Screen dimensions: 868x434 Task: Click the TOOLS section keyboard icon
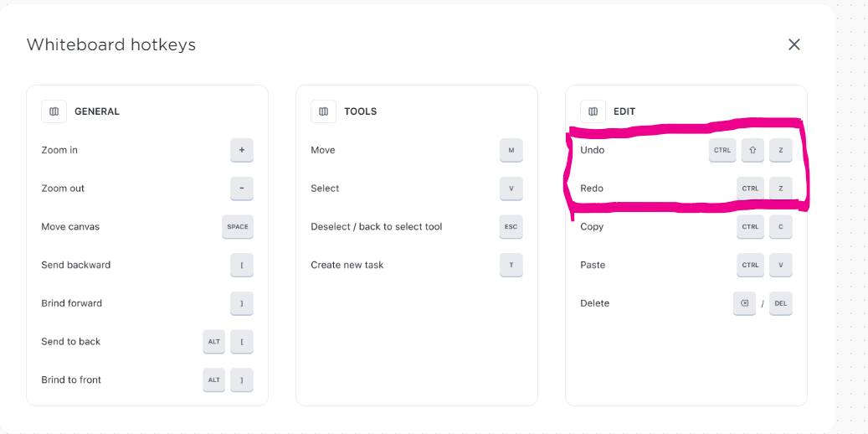(x=323, y=111)
